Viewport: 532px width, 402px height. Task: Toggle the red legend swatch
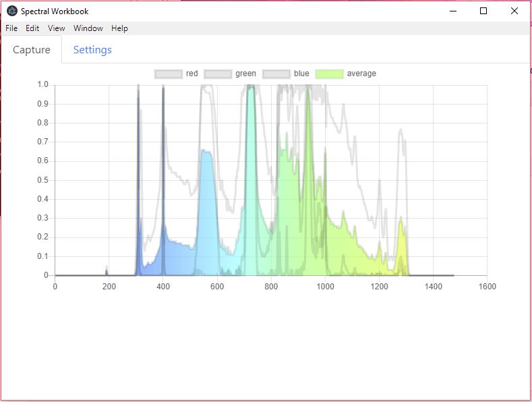coord(169,74)
